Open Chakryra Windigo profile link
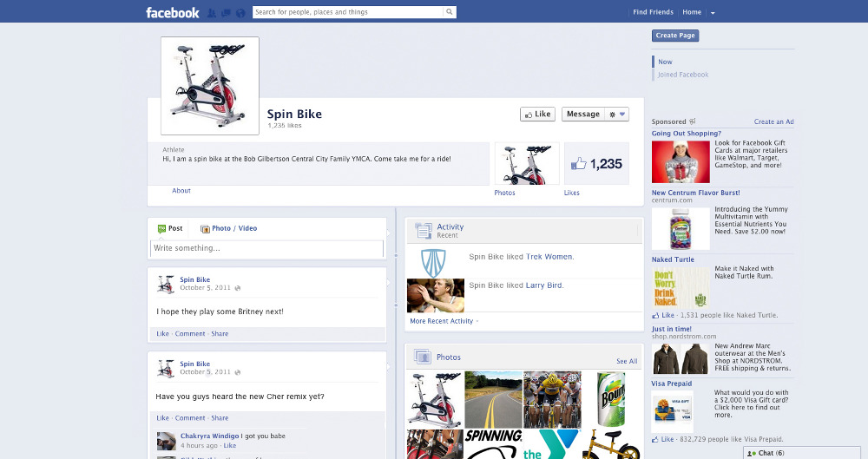 [210, 436]
